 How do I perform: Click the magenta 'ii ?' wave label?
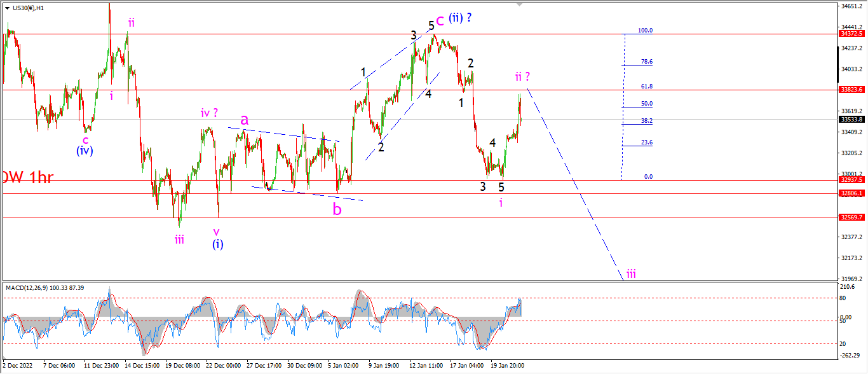(x=522, y=77)
